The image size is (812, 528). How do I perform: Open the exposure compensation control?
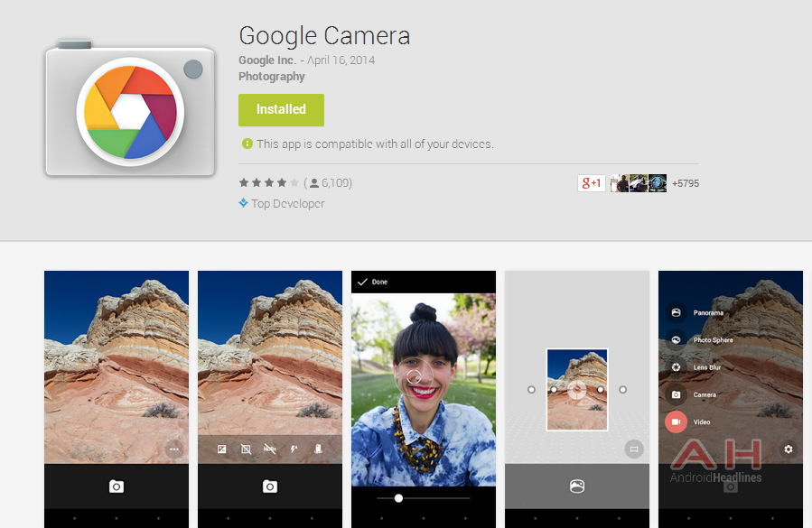(x=221, y=449)
